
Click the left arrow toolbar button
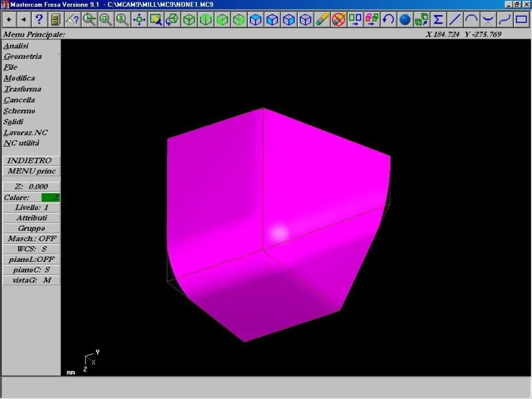tap(9, 19)
